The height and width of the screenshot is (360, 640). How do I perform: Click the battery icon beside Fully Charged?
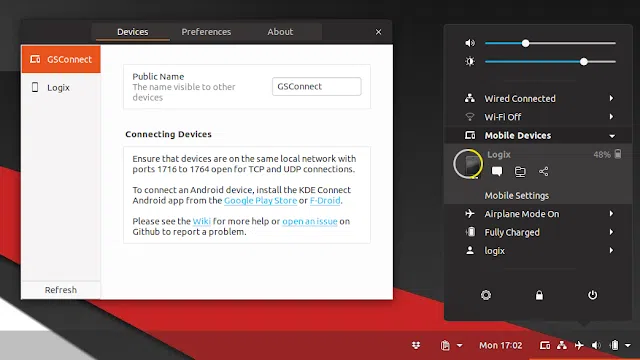pyautogui.click(x=470, y=232)
